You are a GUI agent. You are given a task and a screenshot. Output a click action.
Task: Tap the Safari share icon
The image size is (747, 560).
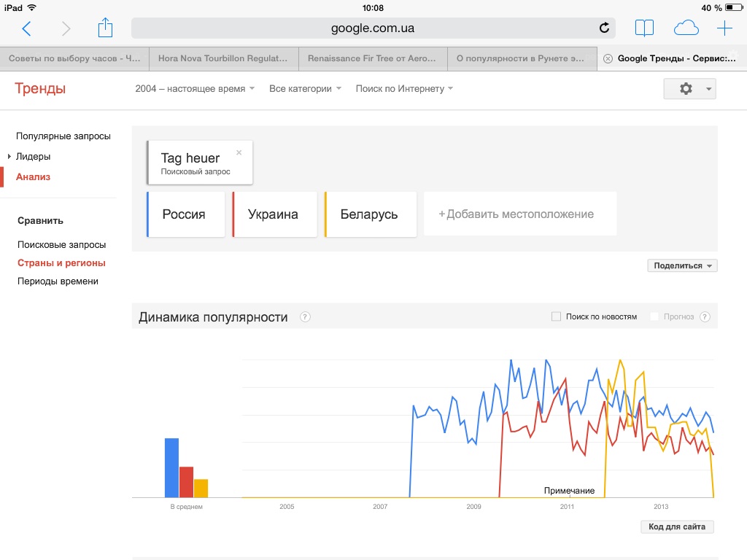click(x=106, y=28)
